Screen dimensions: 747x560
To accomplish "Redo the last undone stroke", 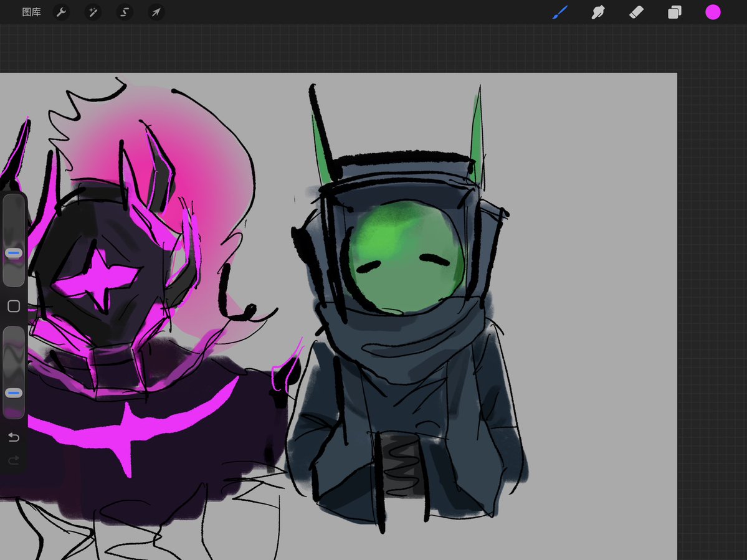I will [14, 460].
